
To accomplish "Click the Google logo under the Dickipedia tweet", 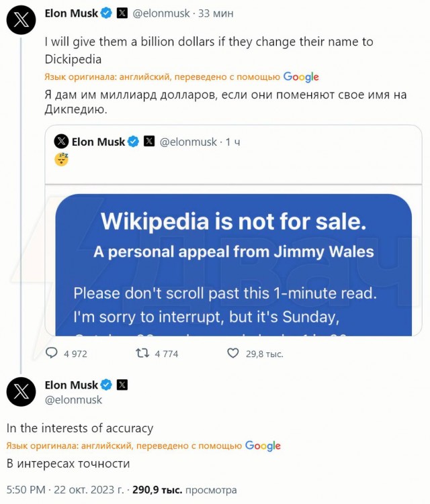I will tap(301, 77).
